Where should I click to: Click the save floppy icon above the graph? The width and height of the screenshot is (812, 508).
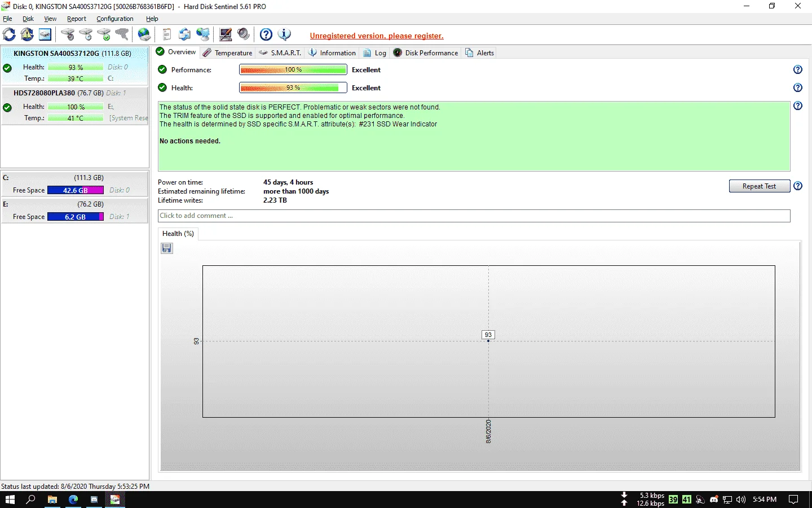click(x=167, y=248)
